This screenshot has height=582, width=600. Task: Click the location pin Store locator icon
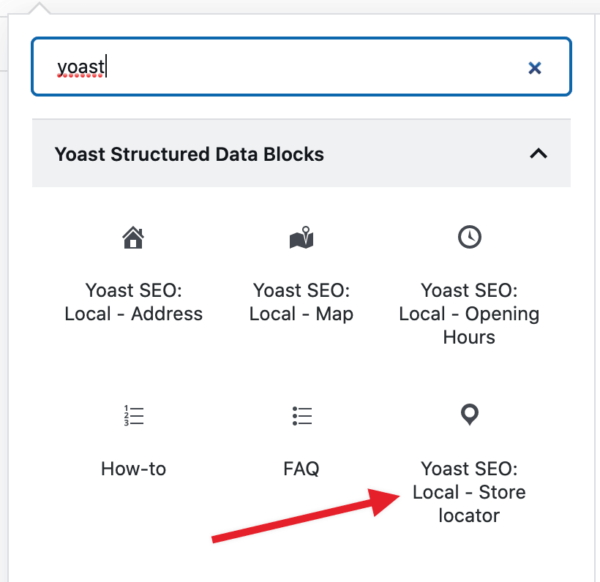tap(469, 415)
